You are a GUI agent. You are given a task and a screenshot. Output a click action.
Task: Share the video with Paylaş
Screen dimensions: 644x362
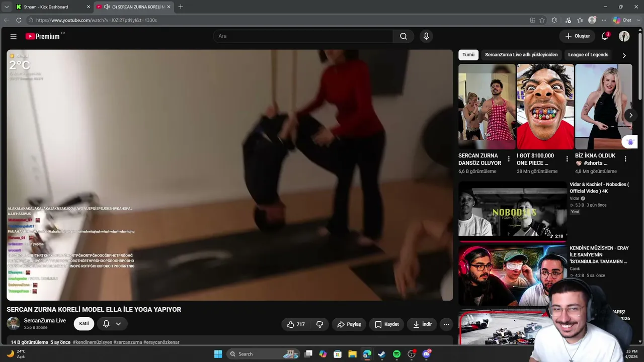tap(349, 324)
